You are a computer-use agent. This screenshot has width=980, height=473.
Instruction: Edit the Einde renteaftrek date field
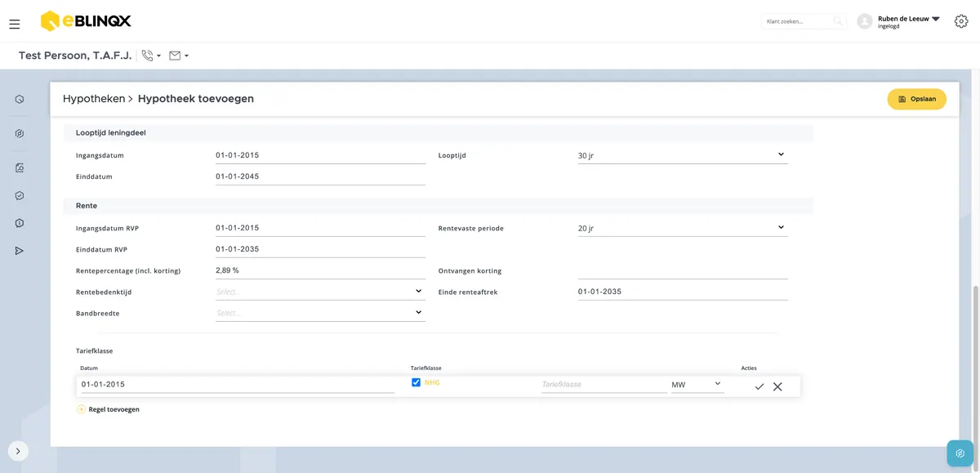click(x=683, y=292)
